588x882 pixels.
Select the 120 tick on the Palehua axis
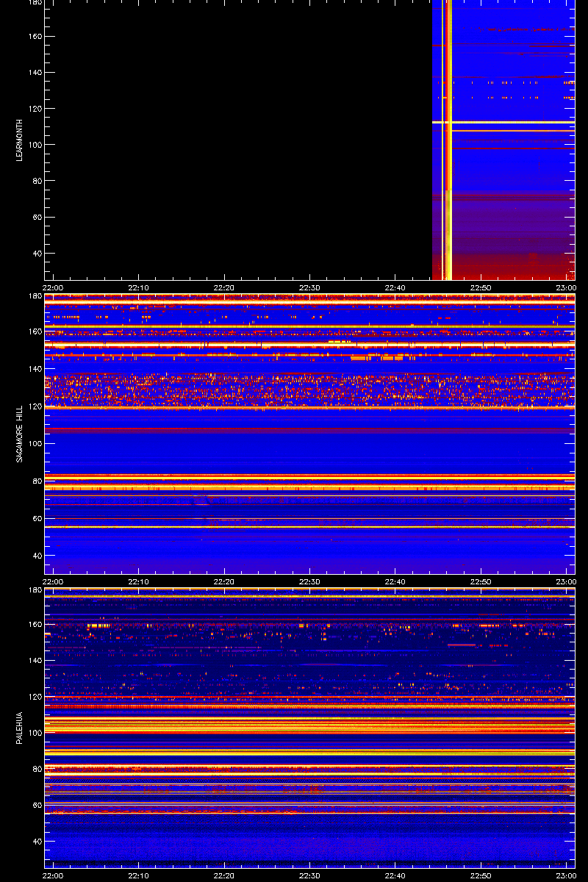34,697
